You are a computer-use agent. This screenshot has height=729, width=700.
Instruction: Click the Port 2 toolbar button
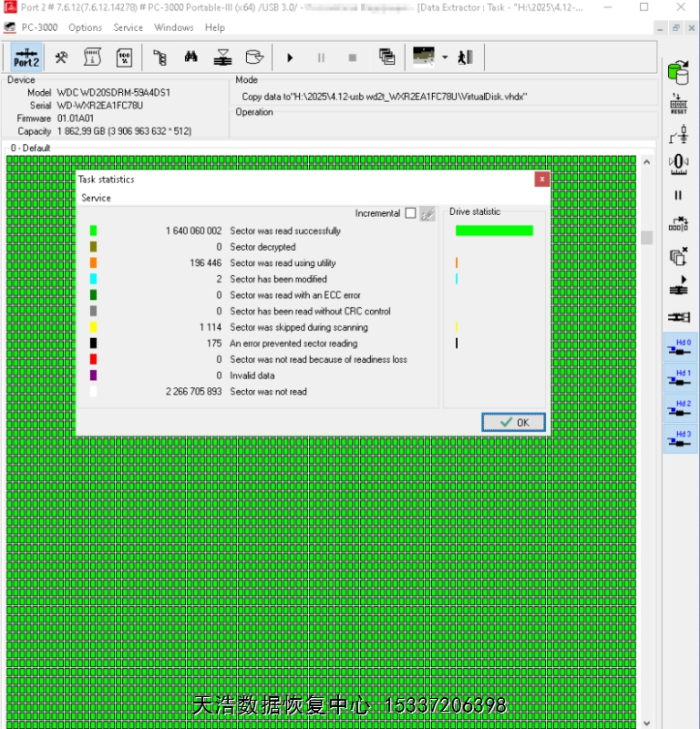point(26,57)
